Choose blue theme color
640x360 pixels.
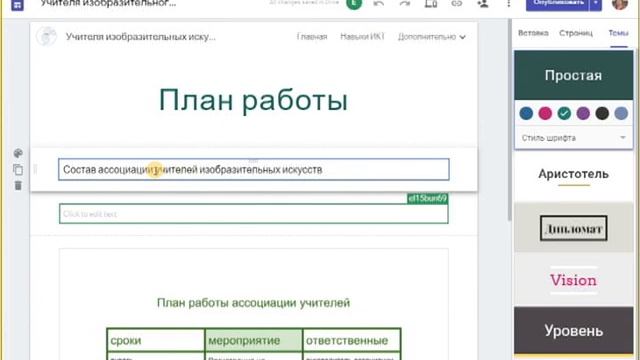(526, 113)
